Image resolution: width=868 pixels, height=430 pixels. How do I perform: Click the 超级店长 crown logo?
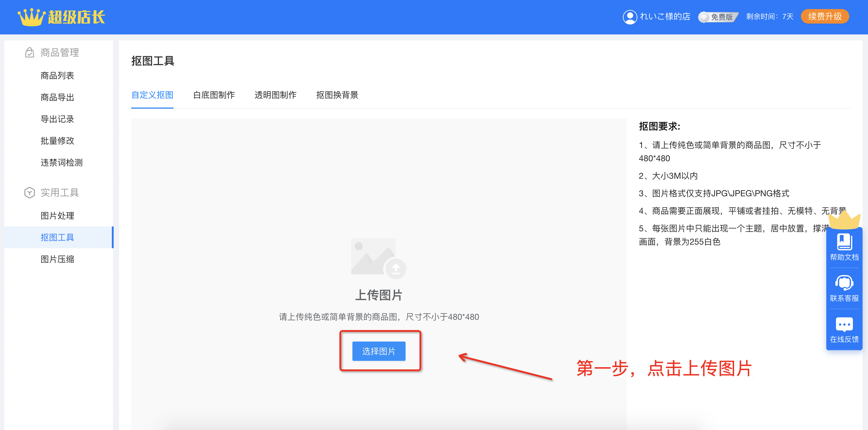click(61, 17)
